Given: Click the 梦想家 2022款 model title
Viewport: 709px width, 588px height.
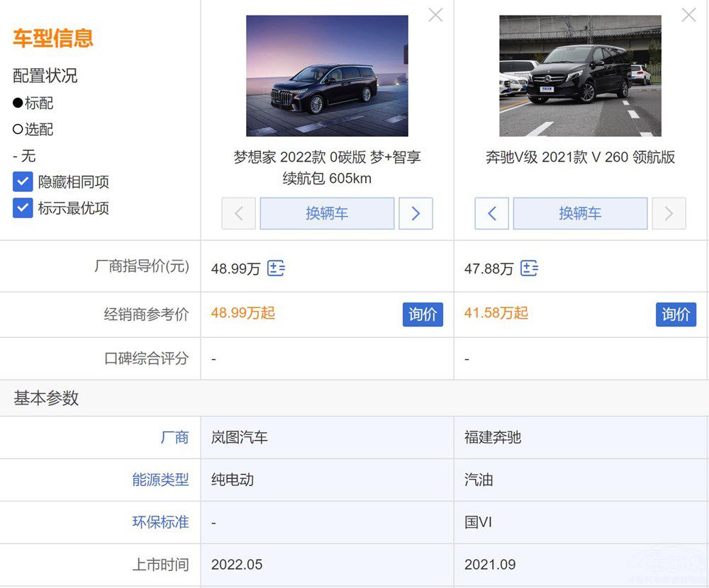Looking at the screenshot, I should coord(327,167).
